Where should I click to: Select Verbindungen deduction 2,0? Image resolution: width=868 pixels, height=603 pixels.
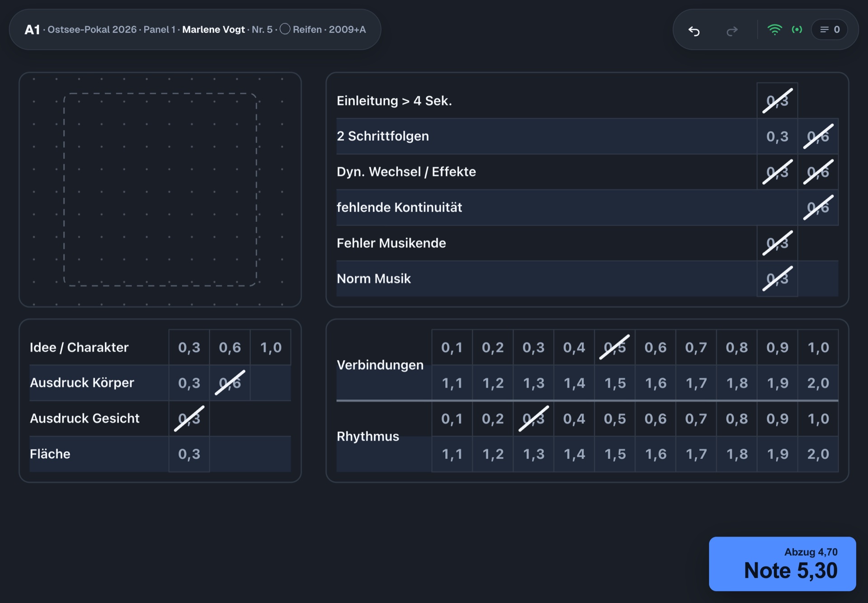(x=818, y=383)
